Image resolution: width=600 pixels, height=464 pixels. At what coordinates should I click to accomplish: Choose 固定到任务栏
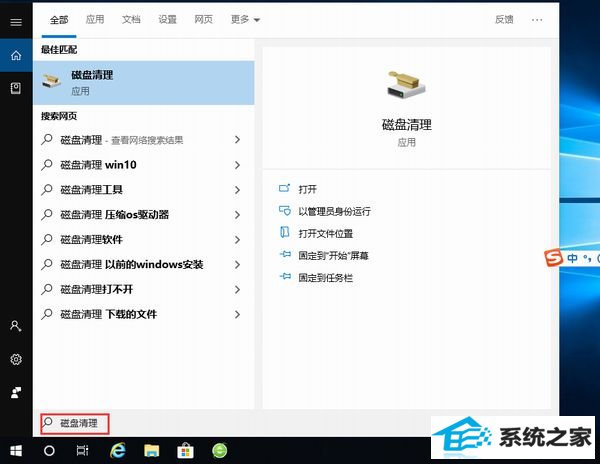pyautogui.click(x=326, y=277)
